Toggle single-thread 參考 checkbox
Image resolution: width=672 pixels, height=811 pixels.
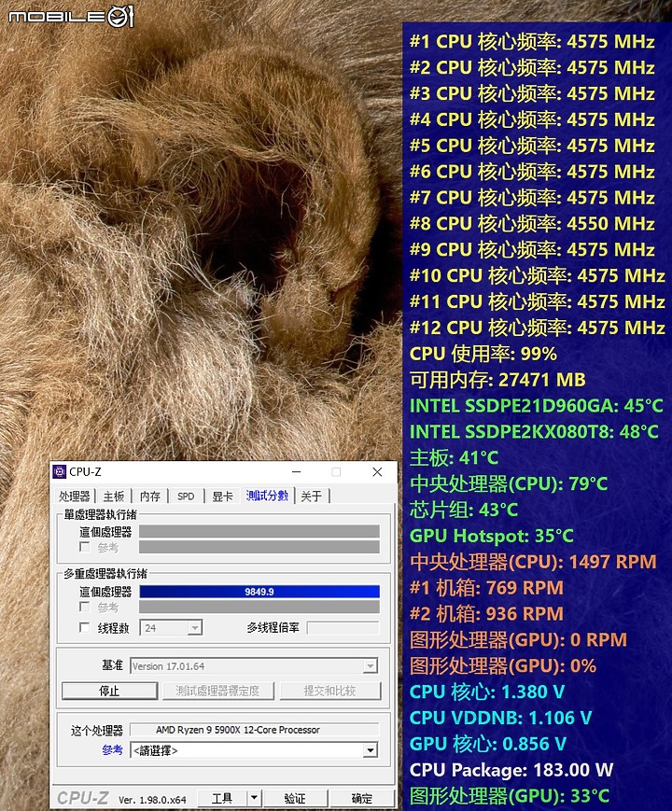coord(84,547)
